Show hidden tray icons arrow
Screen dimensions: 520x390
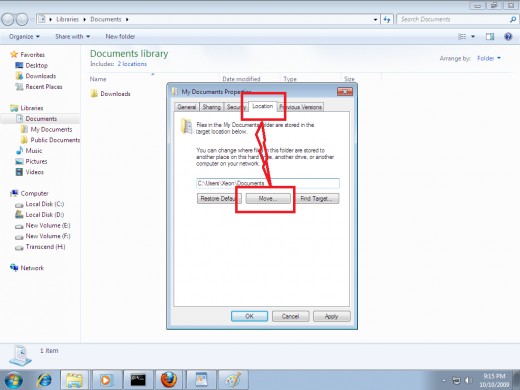[x=444, y=380]
